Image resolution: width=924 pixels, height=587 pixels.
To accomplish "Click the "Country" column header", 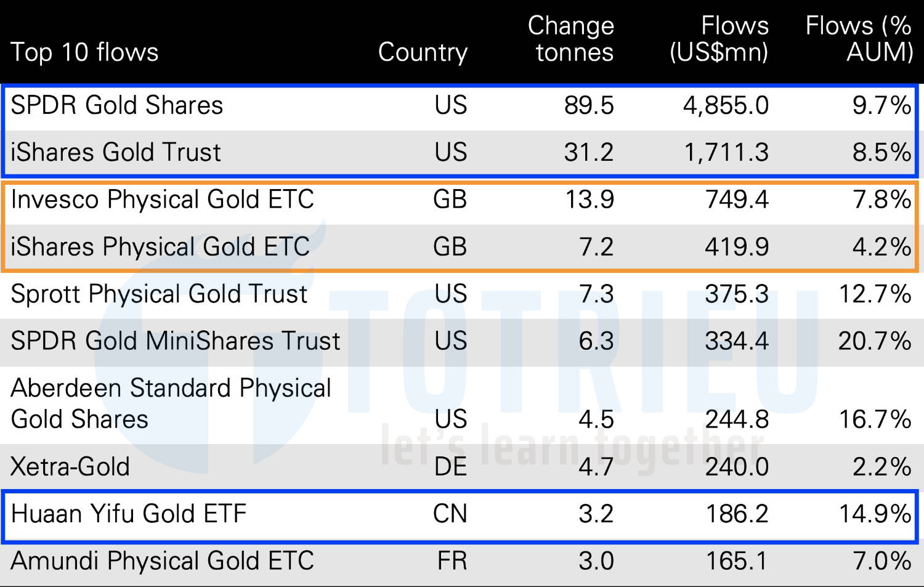I will tap(423, 52).
